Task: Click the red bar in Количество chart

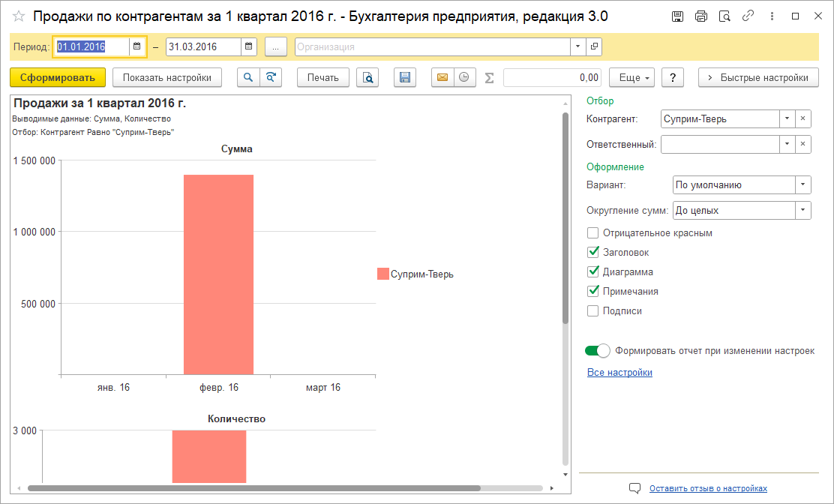Action: point(209,456)
